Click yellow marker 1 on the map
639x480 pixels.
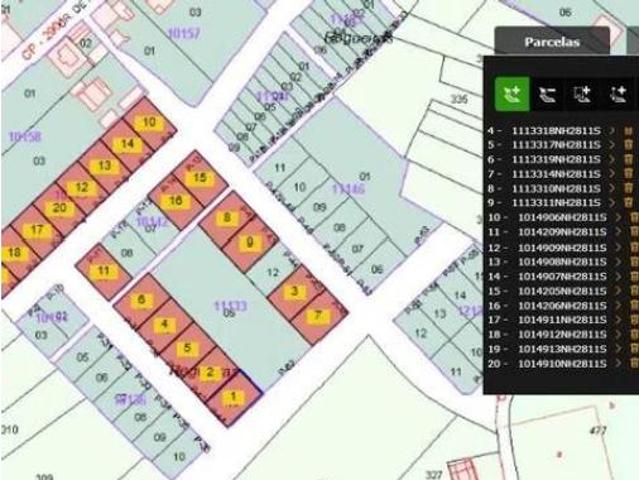point(233,397)
